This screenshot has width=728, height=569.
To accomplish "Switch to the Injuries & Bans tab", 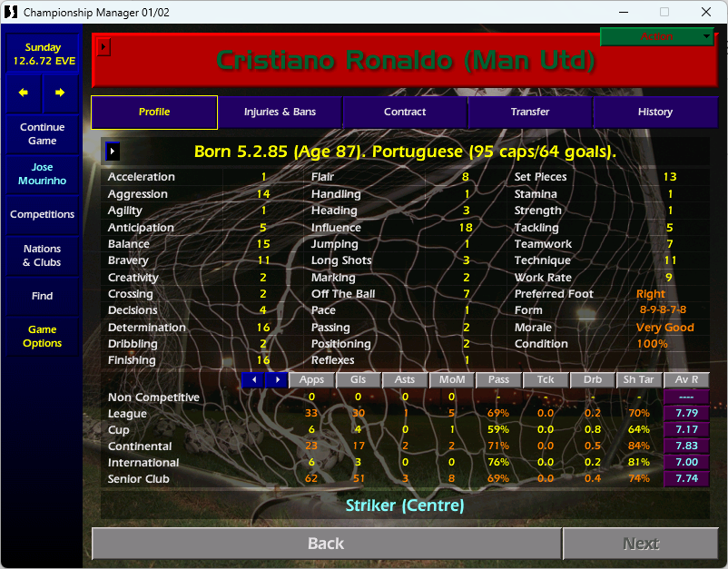I will click(x=280, y=112).
